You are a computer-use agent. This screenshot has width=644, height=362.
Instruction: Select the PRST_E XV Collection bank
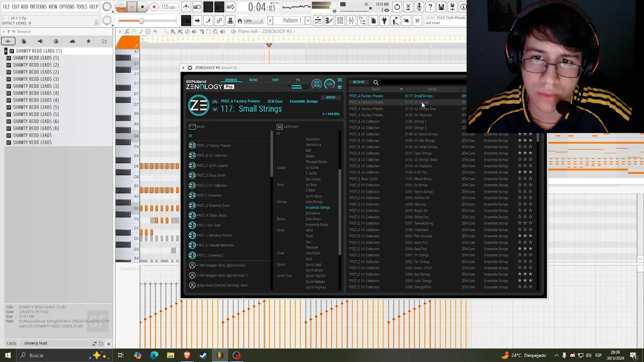212,186
